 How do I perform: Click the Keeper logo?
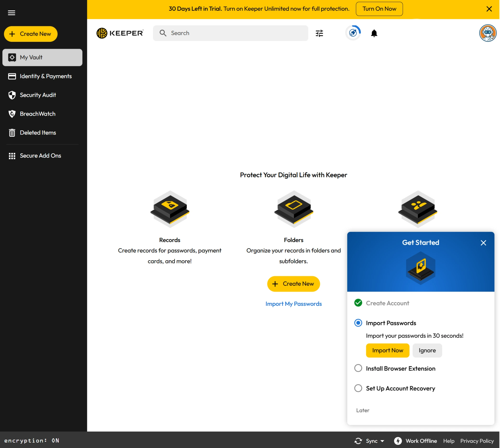[120, 33]
